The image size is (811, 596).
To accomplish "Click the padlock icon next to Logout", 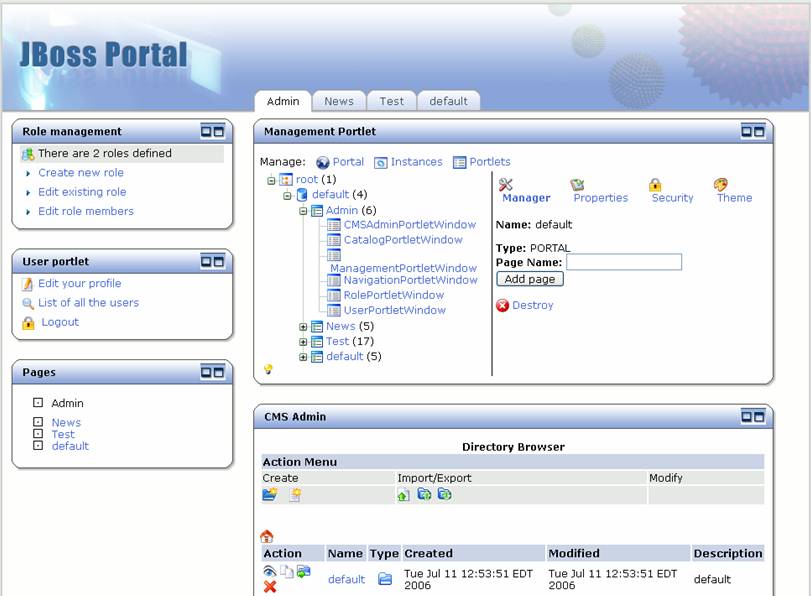I will click(28, 323).
